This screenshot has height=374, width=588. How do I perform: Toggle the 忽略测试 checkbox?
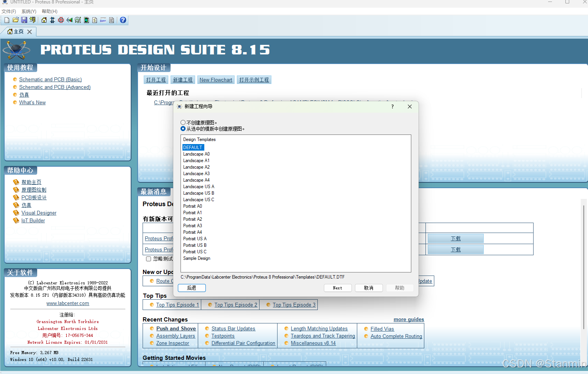coord(149,259)
